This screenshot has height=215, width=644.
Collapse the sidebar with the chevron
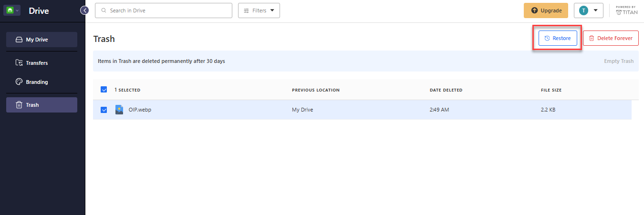[x=84, y=10]
